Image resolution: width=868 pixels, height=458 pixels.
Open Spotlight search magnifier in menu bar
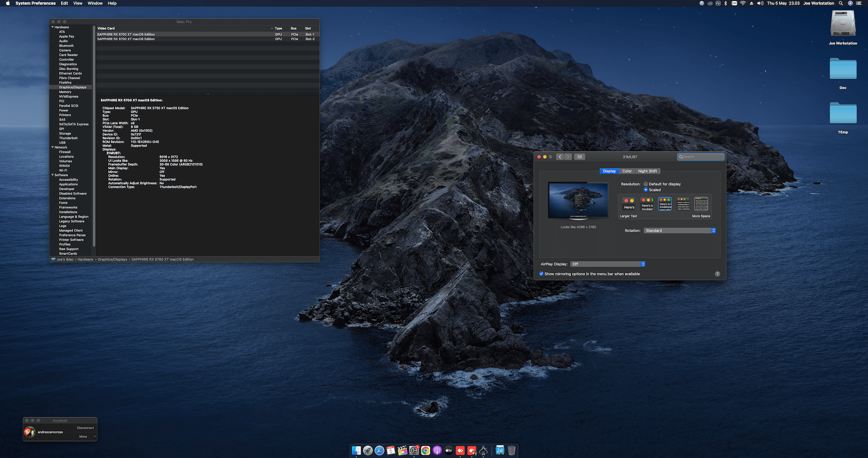tap(841, 3)
